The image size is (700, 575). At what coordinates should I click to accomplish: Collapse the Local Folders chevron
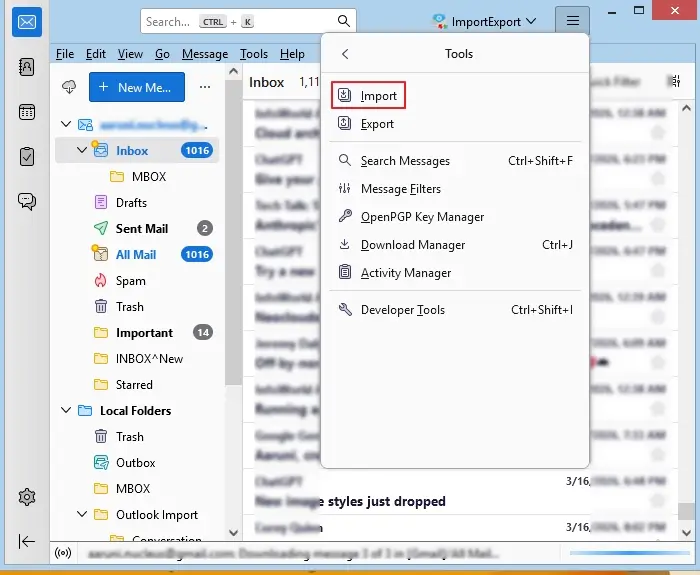click(x=66, y=410)
